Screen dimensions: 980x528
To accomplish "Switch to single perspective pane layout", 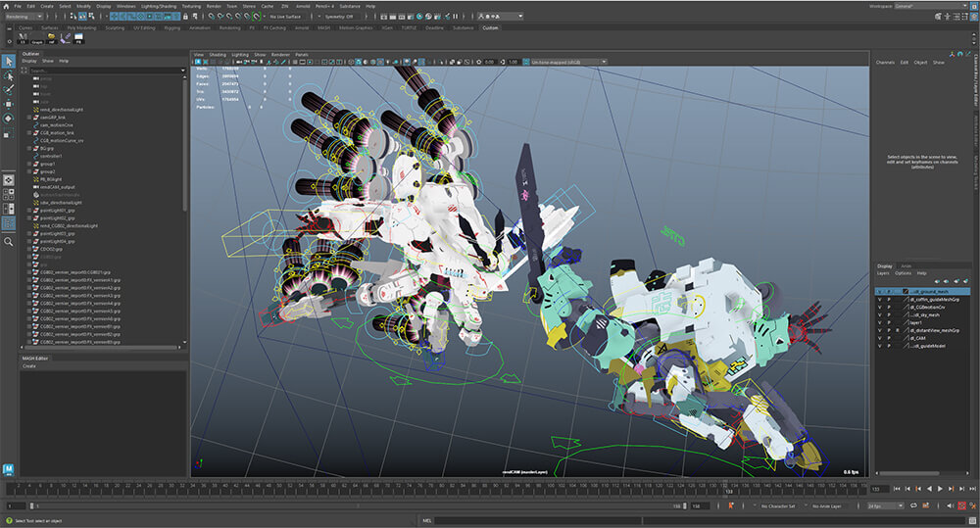I will [8, 180].
